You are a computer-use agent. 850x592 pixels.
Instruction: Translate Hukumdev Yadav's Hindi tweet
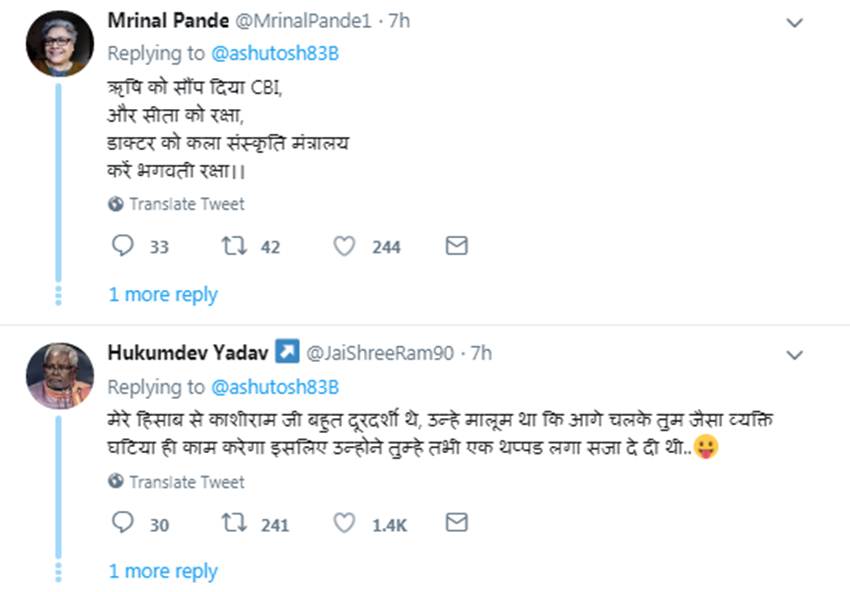point(186,482)
